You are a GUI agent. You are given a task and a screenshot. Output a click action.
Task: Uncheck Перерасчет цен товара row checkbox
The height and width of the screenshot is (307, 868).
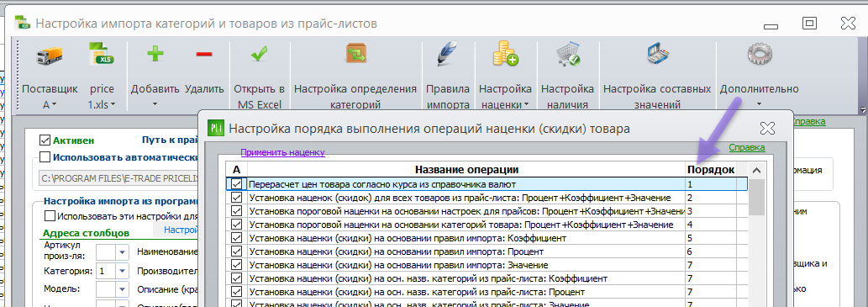pyautogui.click(x=237, y=184)
